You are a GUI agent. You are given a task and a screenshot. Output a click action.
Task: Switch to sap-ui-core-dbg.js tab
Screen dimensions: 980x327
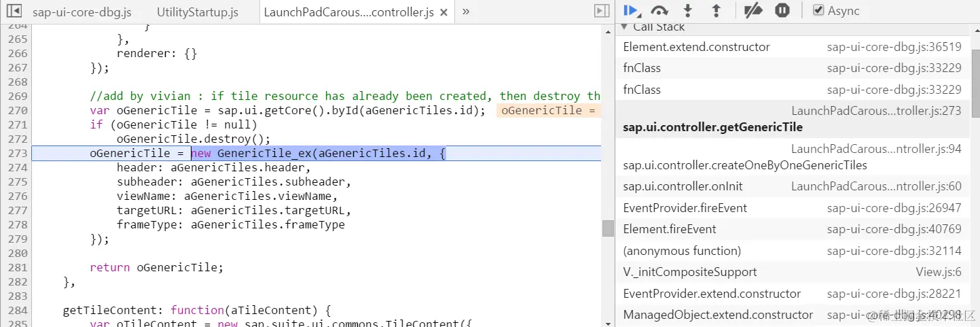(82, 12)
